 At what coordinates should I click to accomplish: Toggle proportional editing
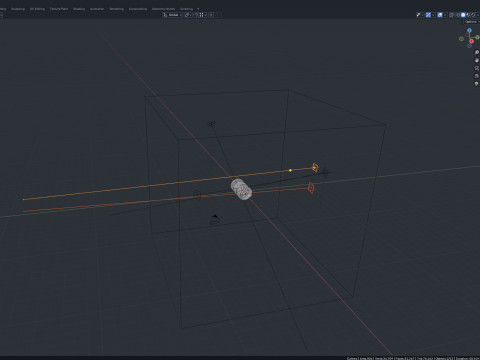(211, 15)
